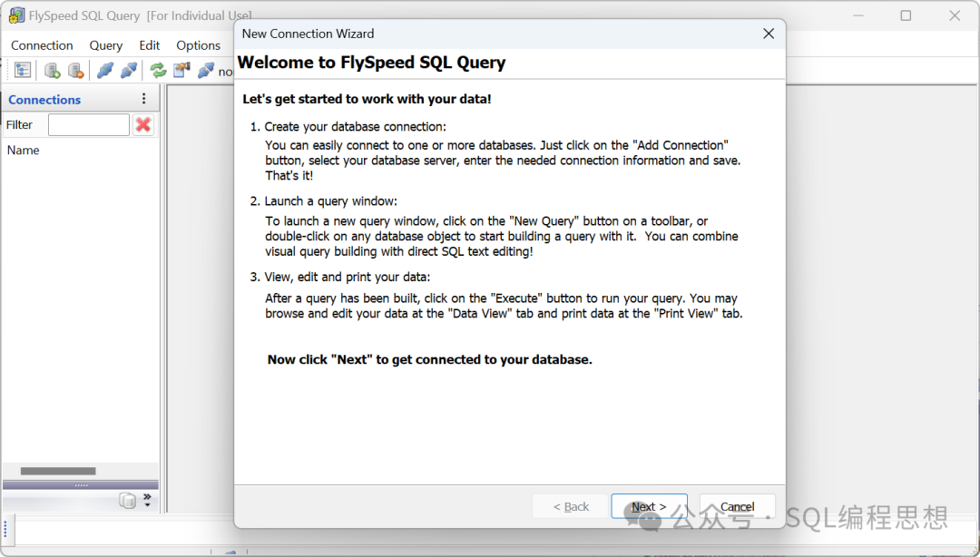Open the Connection menu
This screenshot has height=557, width=980.
(x=42, y=45)
